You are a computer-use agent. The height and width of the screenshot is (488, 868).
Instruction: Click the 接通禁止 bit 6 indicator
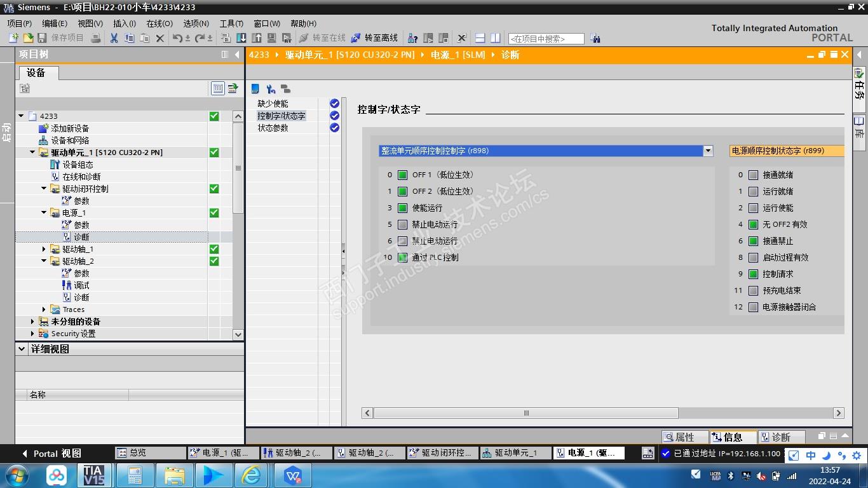coord(753,241)
